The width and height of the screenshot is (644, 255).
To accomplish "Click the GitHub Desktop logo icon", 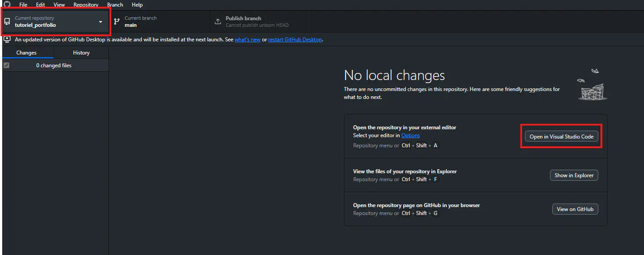I will pos(7,4).
